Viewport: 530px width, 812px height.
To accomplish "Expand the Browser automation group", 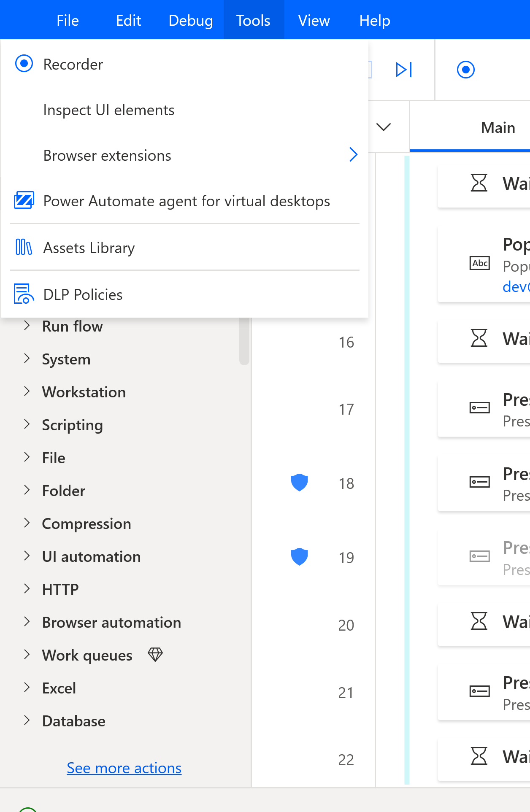I will (27, 622).
